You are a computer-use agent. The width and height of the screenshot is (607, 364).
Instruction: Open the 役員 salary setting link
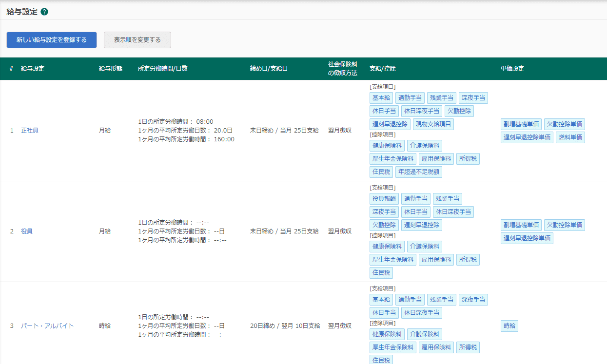point(26,231)
